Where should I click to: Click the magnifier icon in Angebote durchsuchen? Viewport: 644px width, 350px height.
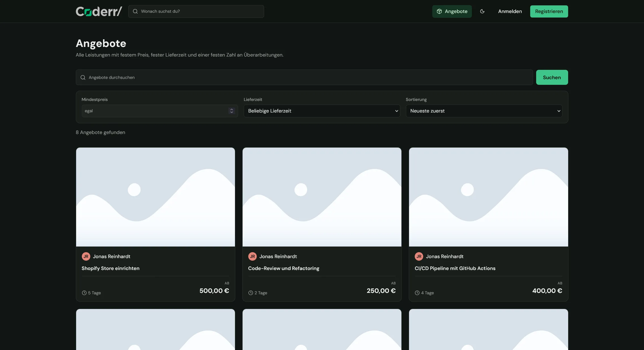[83, 77]
